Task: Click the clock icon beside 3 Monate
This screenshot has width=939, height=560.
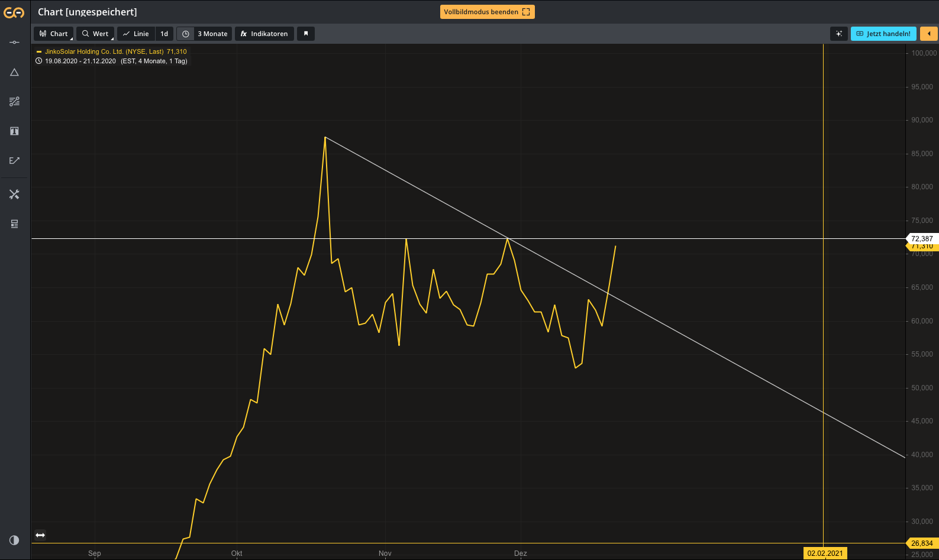Action: tap(186, 34)
